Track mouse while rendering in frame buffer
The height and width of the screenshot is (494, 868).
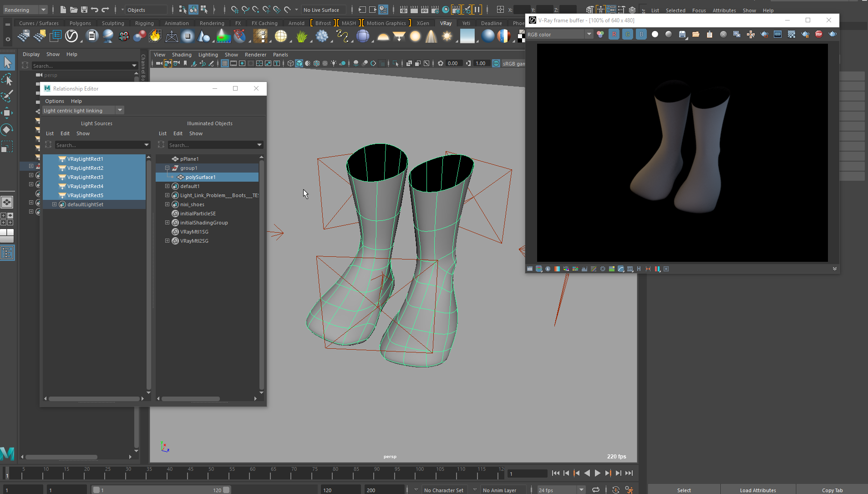[x=750, y=34]
